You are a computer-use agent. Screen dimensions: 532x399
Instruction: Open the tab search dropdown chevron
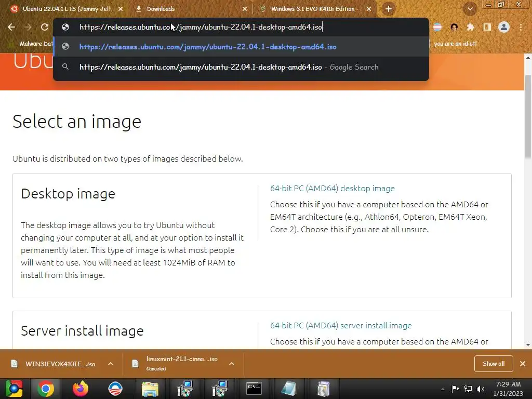pyautogui.click(x=470, y=9)
